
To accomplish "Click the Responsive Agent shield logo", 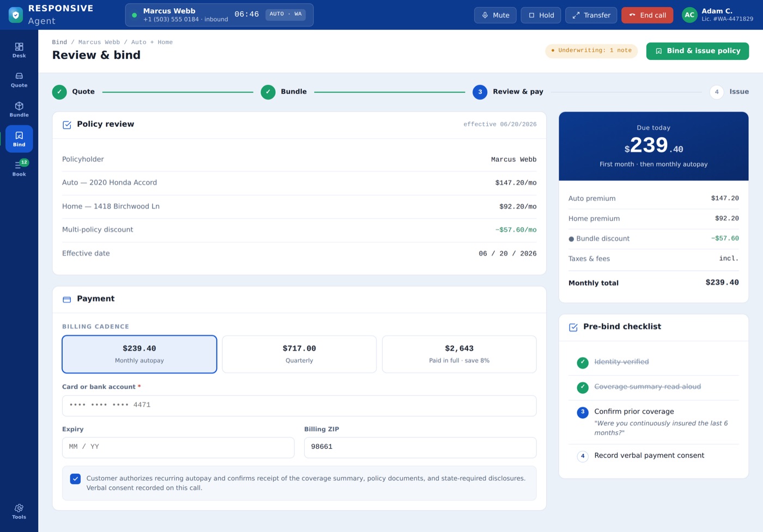I will tap(16, 15).
